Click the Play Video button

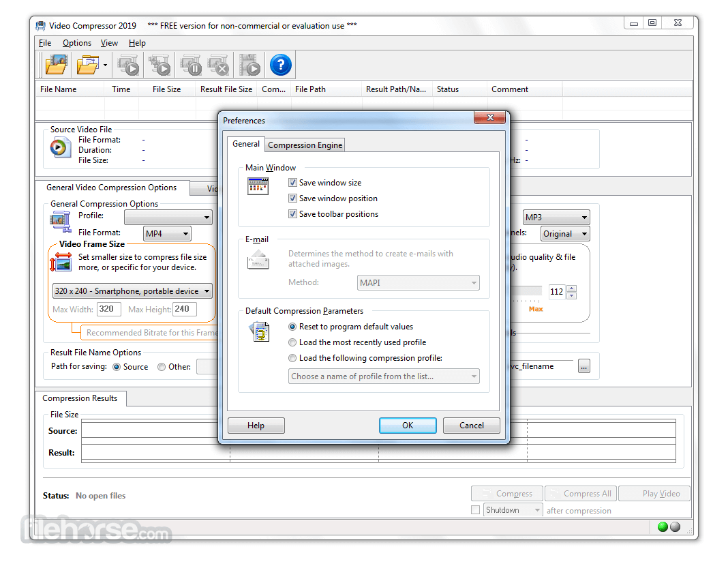tap(654, 493)
